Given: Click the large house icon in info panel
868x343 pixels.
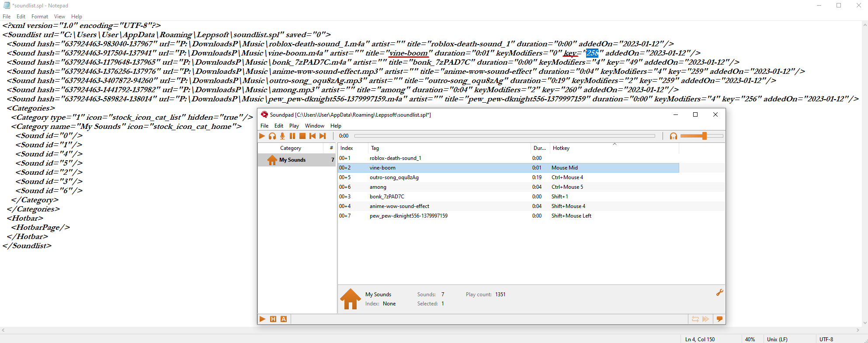Looking at the screenshot, I should (x=351, y=299).
